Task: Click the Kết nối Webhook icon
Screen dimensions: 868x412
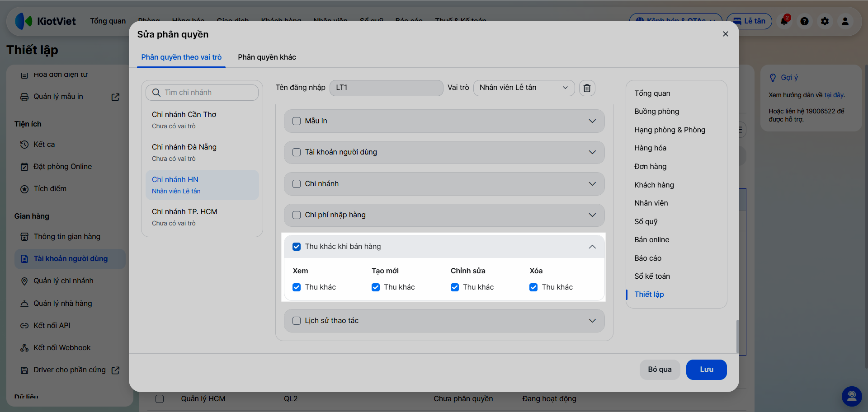Action: (24, 348)
